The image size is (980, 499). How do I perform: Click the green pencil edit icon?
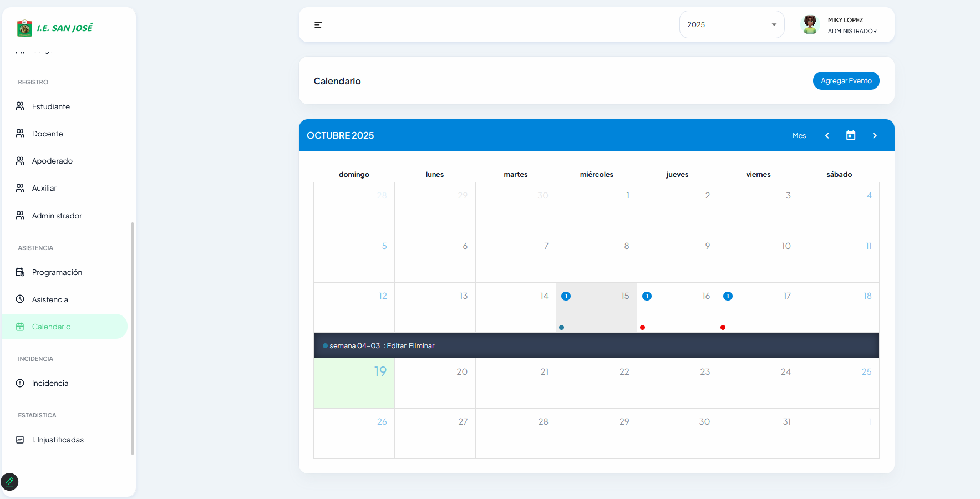tap(10, 482)
